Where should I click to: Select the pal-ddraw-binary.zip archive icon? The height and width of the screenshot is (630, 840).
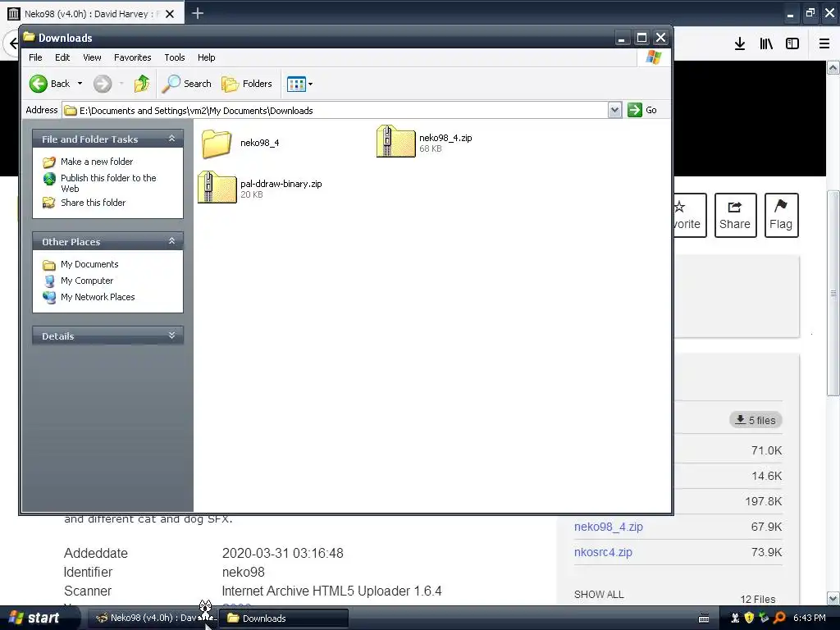point(217,187)
